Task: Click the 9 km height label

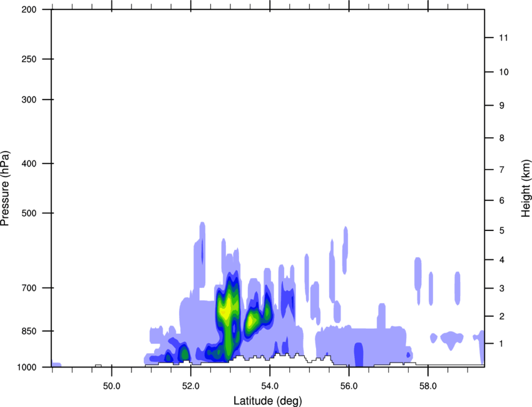Action: [x=502, y=106]
